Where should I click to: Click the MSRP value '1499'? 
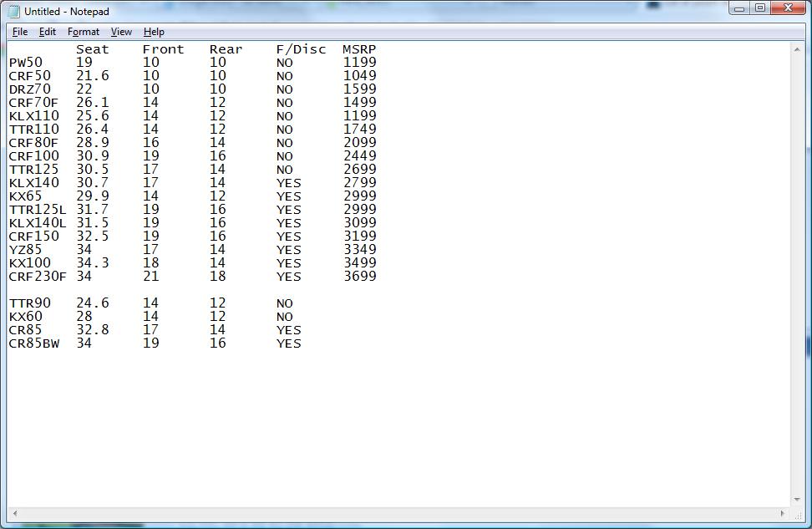(359, 103)
